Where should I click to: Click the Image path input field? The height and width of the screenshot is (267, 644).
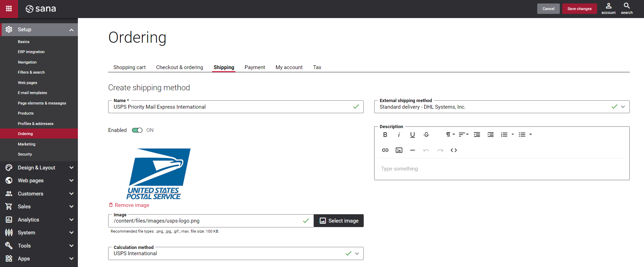coord(211,221)
